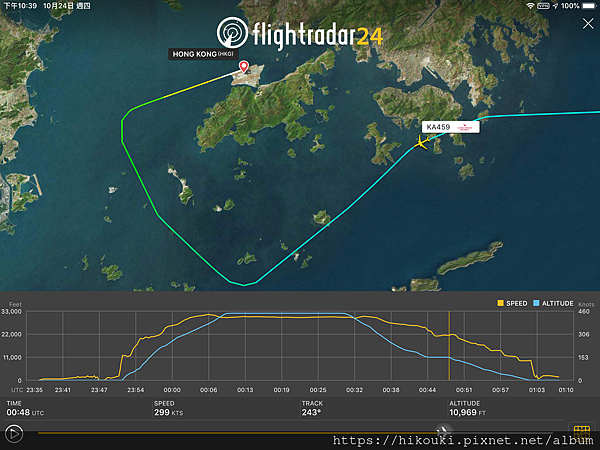
Task: Tap the status bar date 10月24日 週四
Action: coord(67,6)
